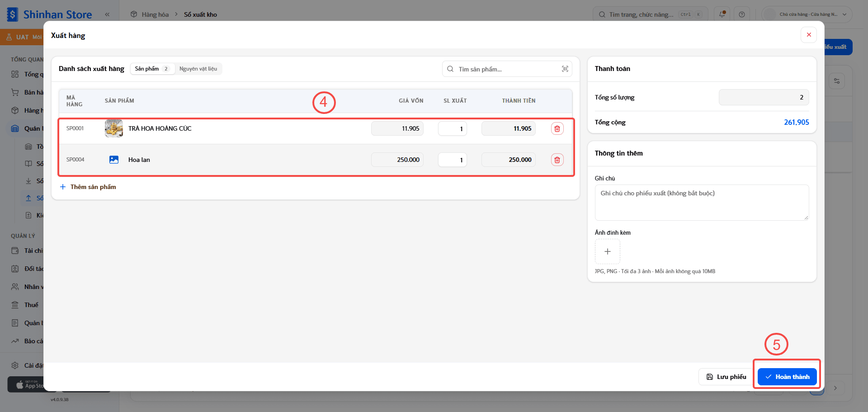The width and height of the screenshot is (868, 412).
Task: Click the TRÀ HOA HOÀNG CÚC product thumbnail
Action: click(x=114, y=128)
